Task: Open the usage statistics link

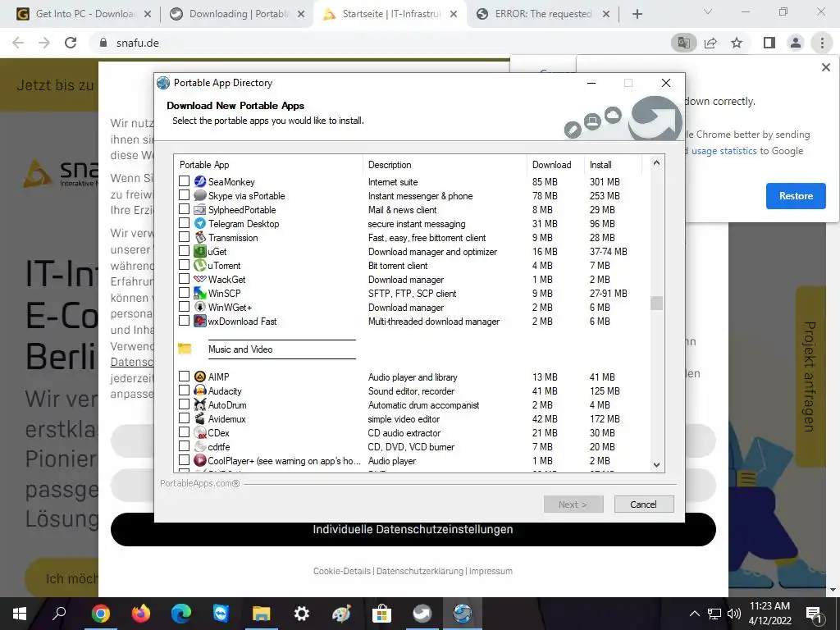Action: point(724,151)
